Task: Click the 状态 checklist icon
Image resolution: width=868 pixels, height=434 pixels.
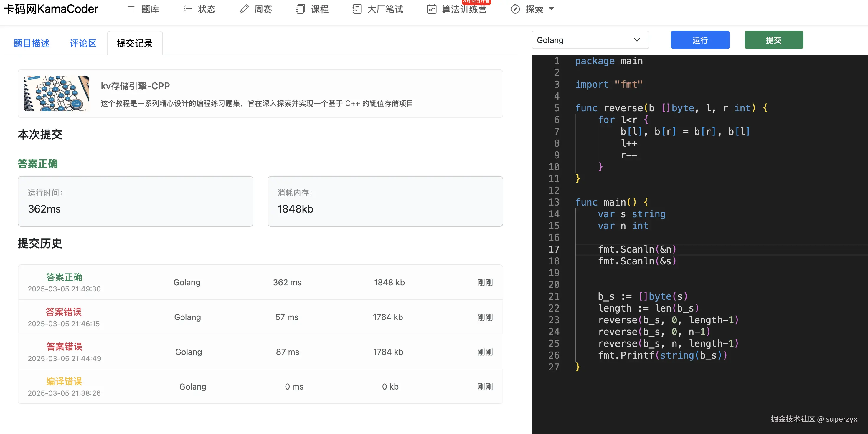Action: tap(188, 9)
